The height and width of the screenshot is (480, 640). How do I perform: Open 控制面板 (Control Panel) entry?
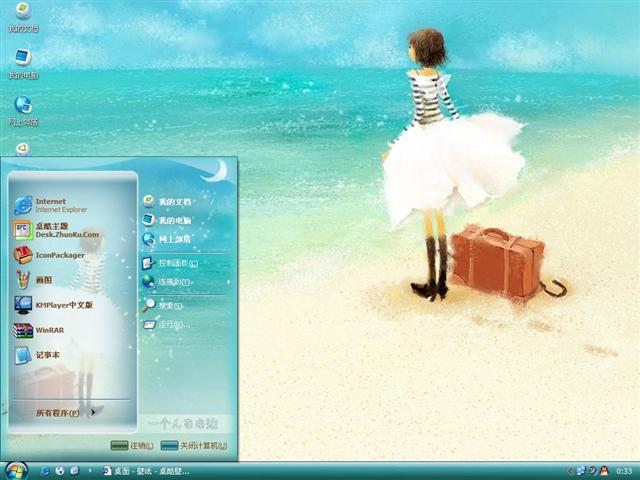coord(170,263)
